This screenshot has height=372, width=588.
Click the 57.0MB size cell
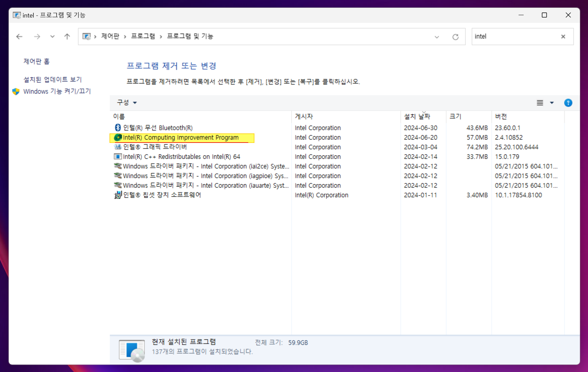point(477,137)
